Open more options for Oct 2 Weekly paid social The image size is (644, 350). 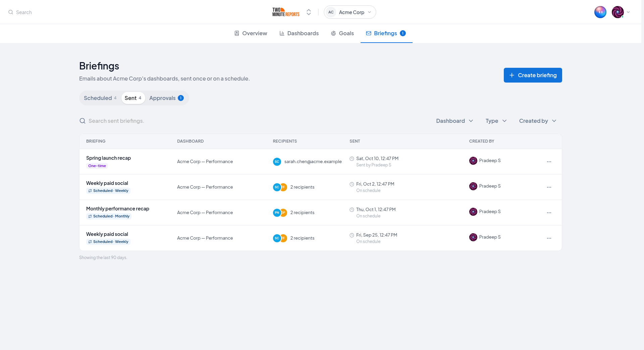549,187
